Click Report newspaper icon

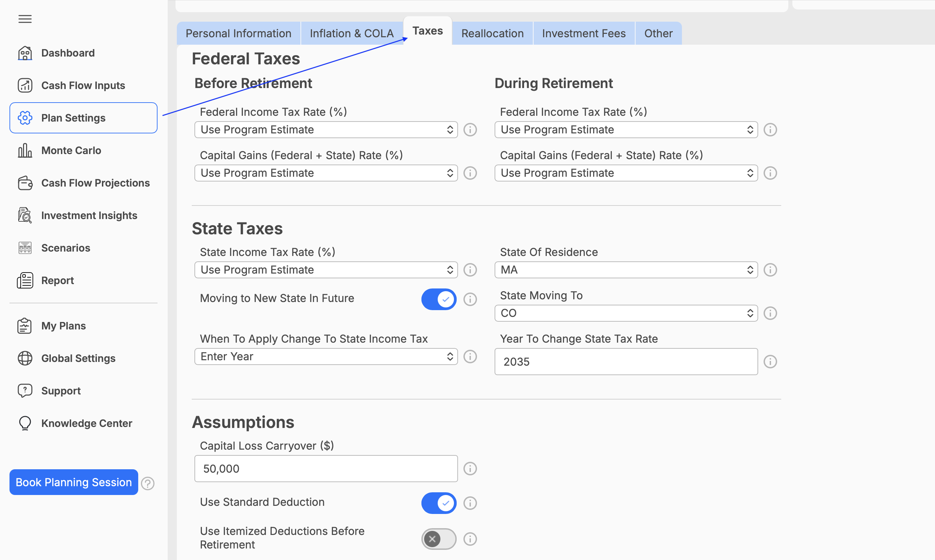click(x=25, y=280)
